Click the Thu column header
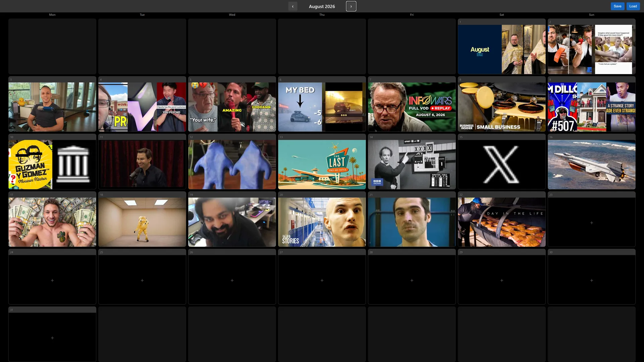644x362 pixels. point(322,15)
